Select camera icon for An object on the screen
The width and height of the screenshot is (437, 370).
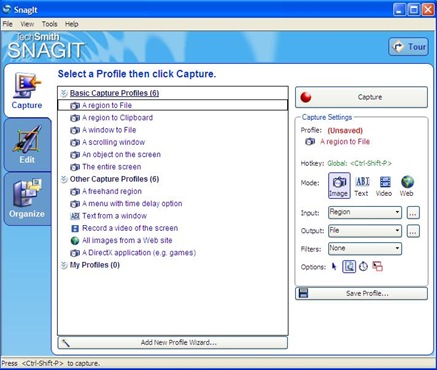(75, 155)
